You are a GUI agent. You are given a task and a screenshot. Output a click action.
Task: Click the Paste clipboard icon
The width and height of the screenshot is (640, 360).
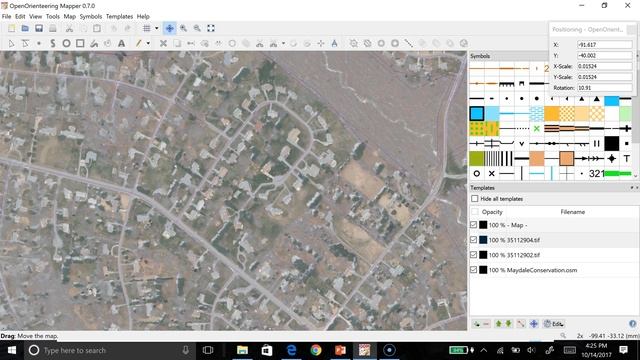coord(97,28)
